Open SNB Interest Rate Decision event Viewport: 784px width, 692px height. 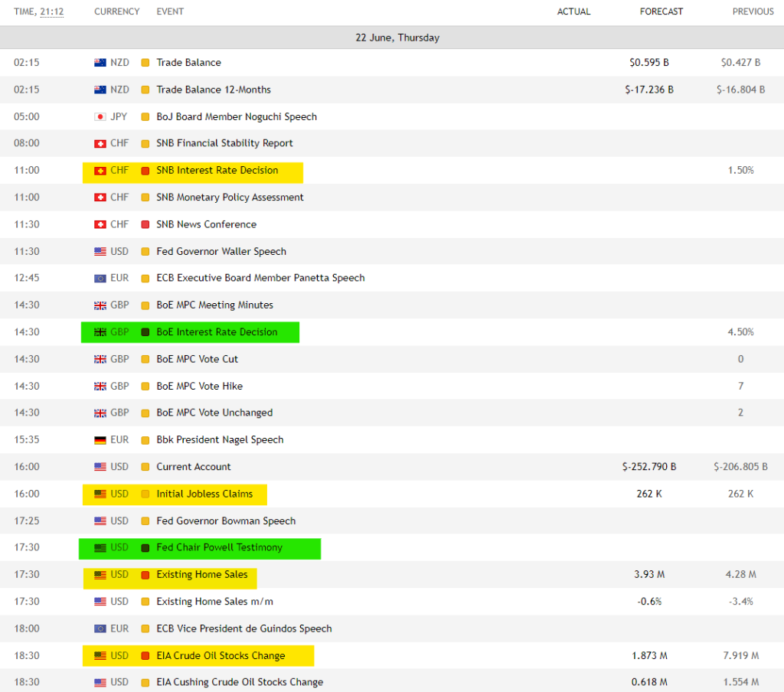[217, 170]
